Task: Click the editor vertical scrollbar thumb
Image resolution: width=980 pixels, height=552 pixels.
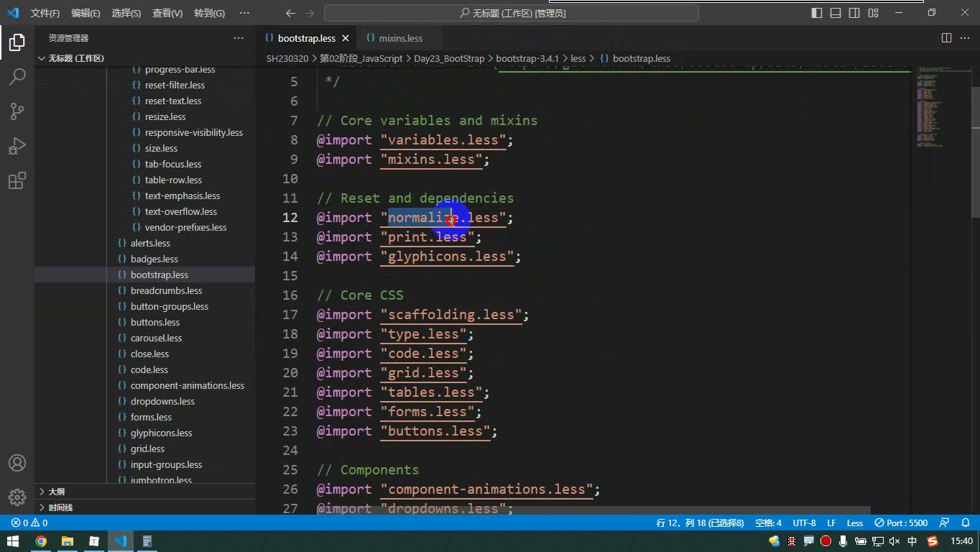Action: (x=976, y=142)
